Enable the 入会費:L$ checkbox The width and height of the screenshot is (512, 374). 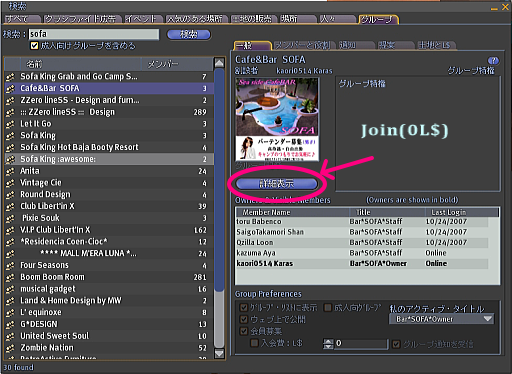click(x=254, y=343)
